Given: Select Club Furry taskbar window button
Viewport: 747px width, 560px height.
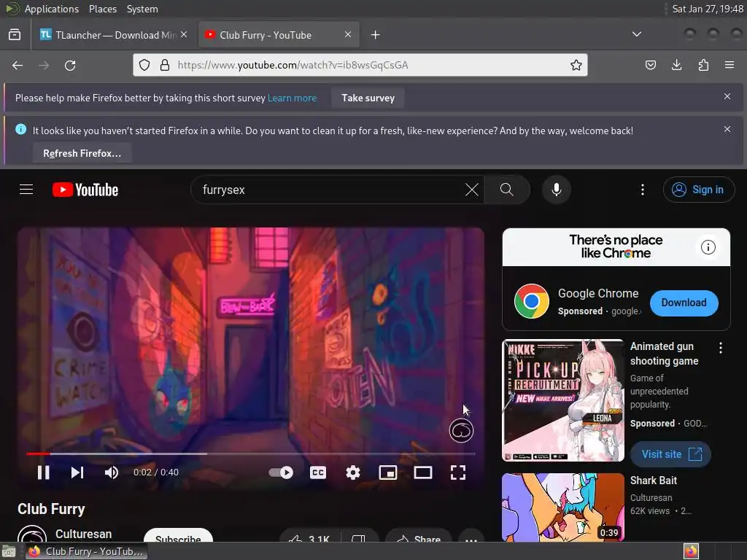Looking at the screenshot, I should coord(86,551).
